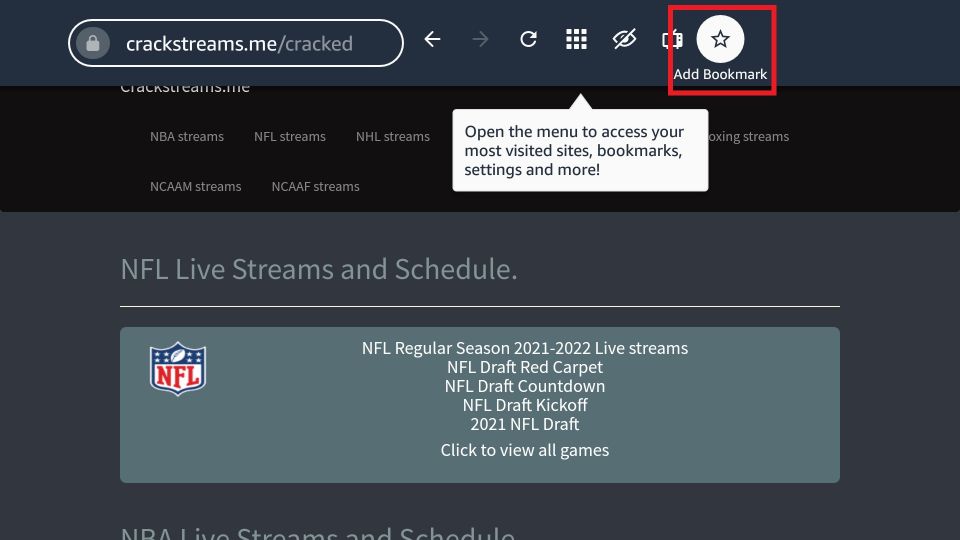Open the NHL streams tab
This screenshot has width=960, height=540.
(x=392, y=137)
